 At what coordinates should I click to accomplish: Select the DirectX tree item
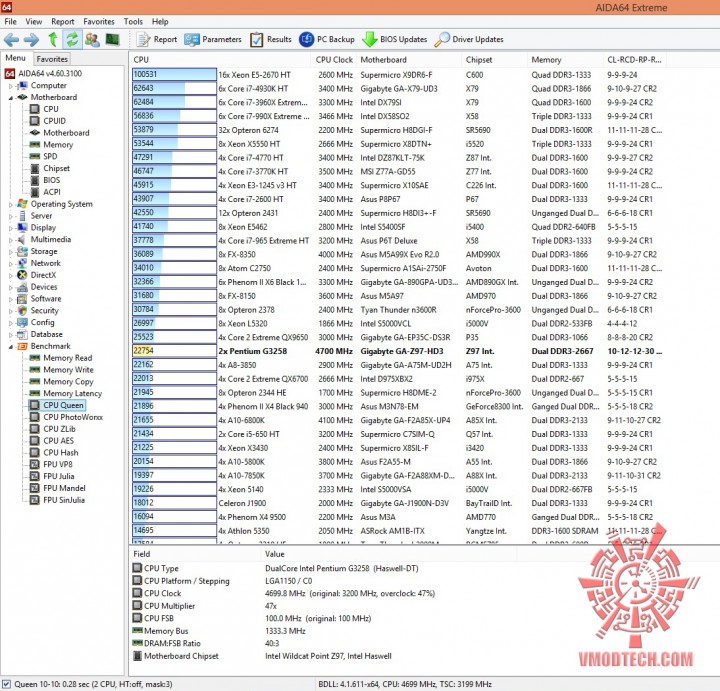36,275
